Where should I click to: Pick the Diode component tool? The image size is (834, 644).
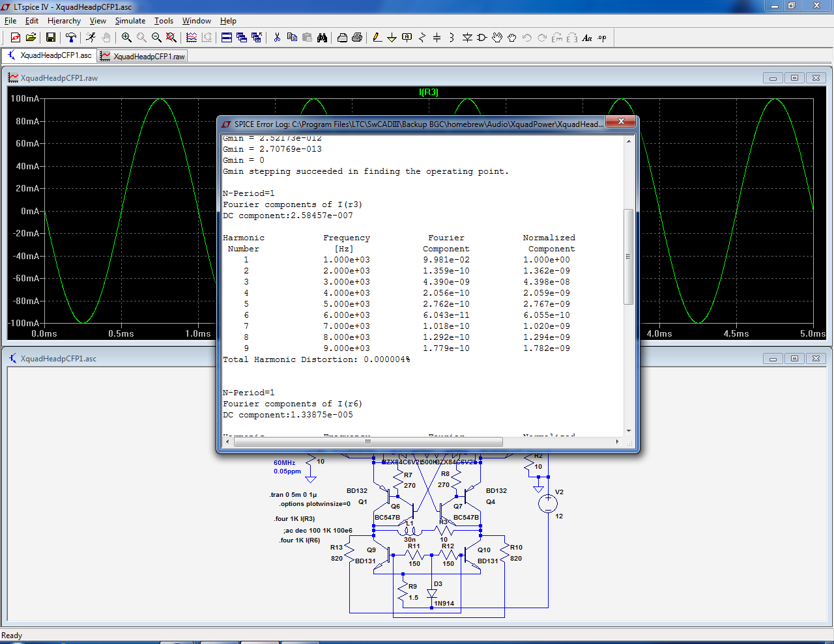tap(467, 38)
